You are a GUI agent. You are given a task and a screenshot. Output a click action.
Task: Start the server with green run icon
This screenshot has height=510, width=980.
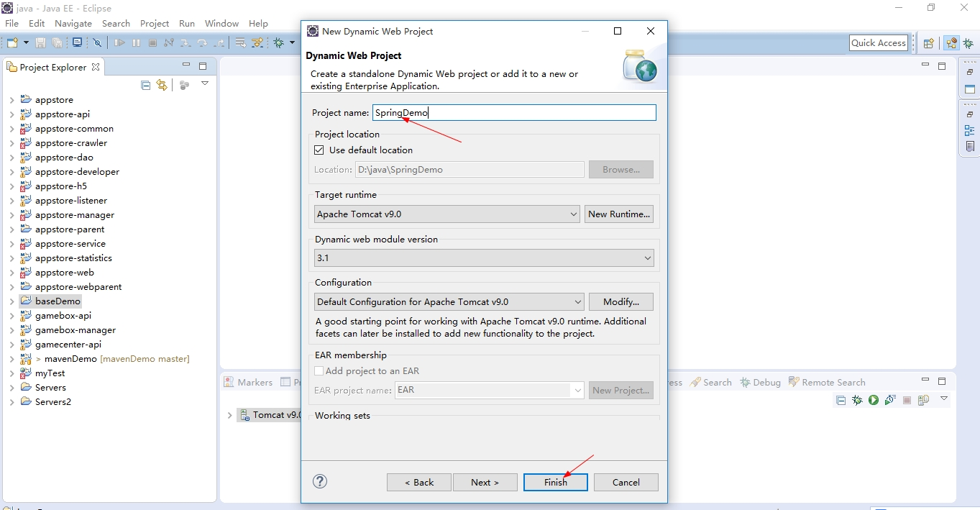pyautogui.click(x=874, y=400)
